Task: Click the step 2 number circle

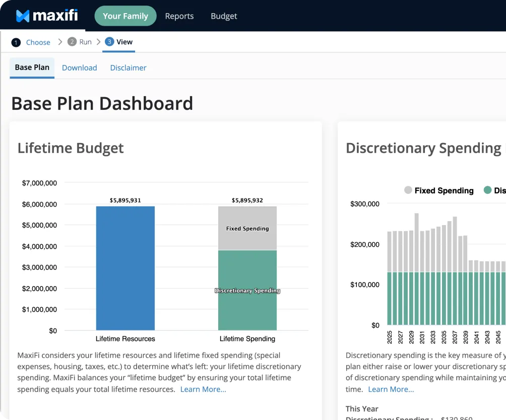Action: (x=72, y=42)
